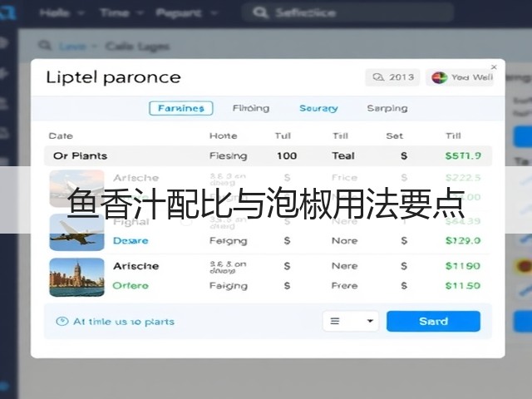The image size is (532, 399).
Task: Focus the top search field
Action: [347, 12]
